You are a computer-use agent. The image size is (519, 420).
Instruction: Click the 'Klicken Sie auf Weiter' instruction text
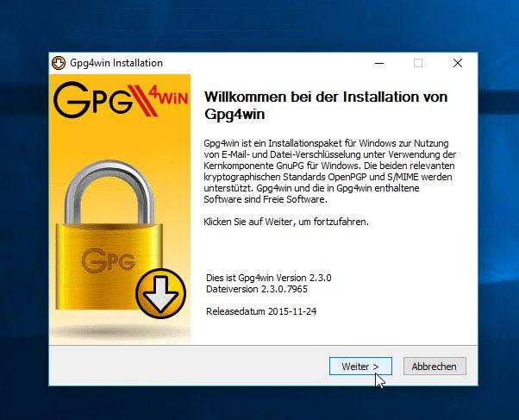[x=286, y=222]
